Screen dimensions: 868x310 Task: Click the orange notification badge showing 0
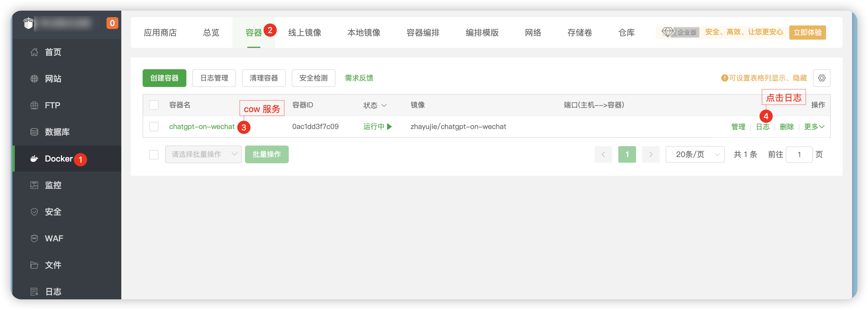coord(112,23)
